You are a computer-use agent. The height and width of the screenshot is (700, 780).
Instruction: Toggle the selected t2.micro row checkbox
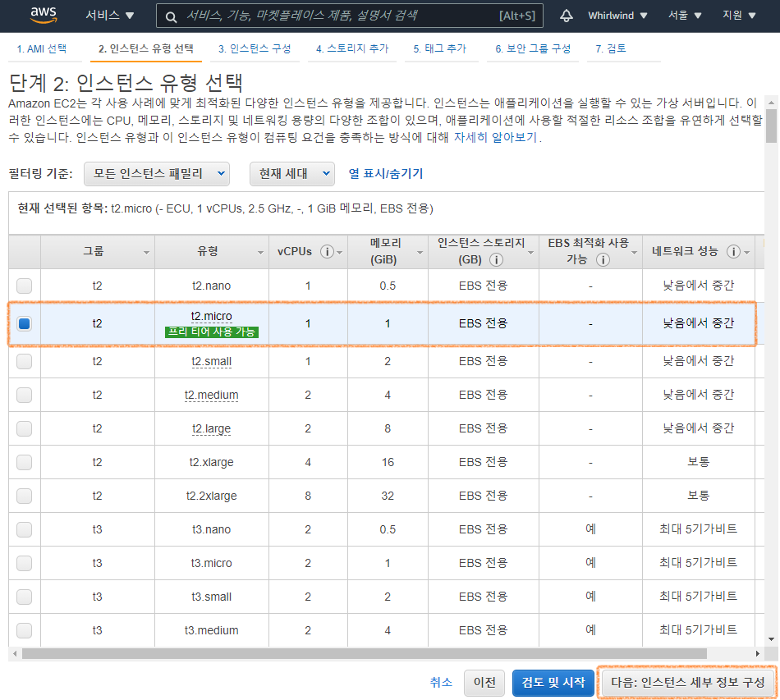(x=25, y=323)
